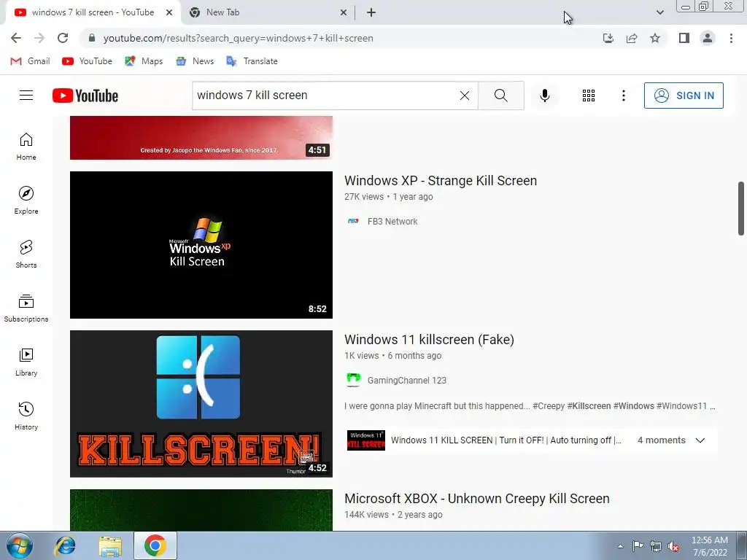The height and width of the screenshot is (560, 747).
Task: Launch Internet Explorer from the taskbar
Action: pos(65,545)
